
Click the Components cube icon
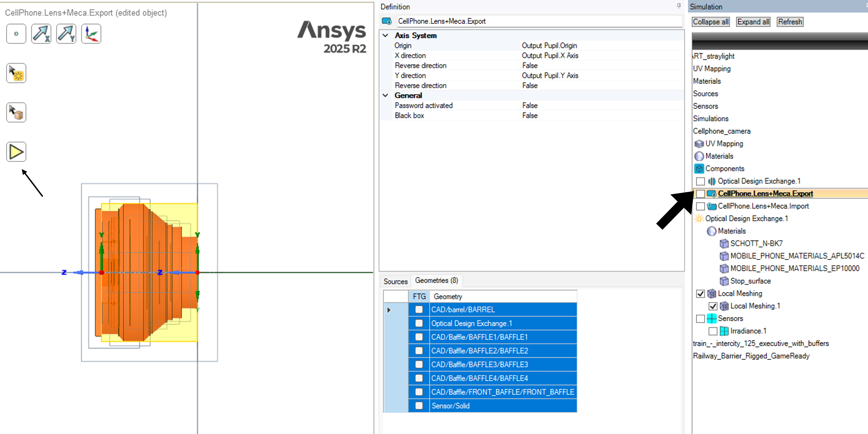point(699,169)
